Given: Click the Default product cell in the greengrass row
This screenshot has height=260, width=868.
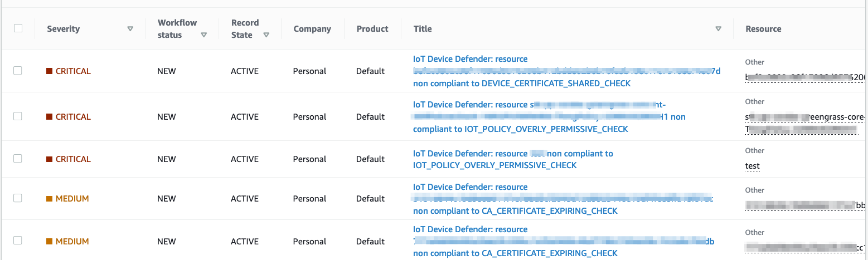Looking at the screenshot, I should click(371, 117).
